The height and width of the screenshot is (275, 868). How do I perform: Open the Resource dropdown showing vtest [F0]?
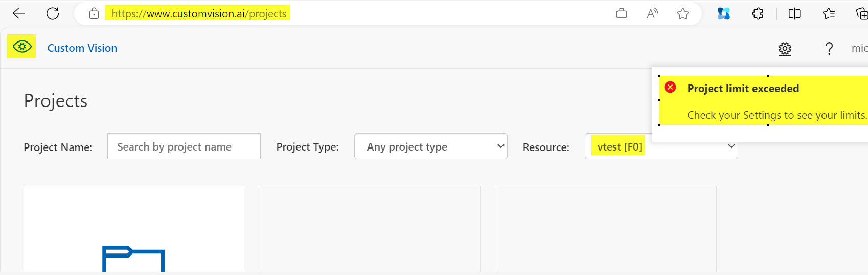pyautogui.click(x=661, y=146)
